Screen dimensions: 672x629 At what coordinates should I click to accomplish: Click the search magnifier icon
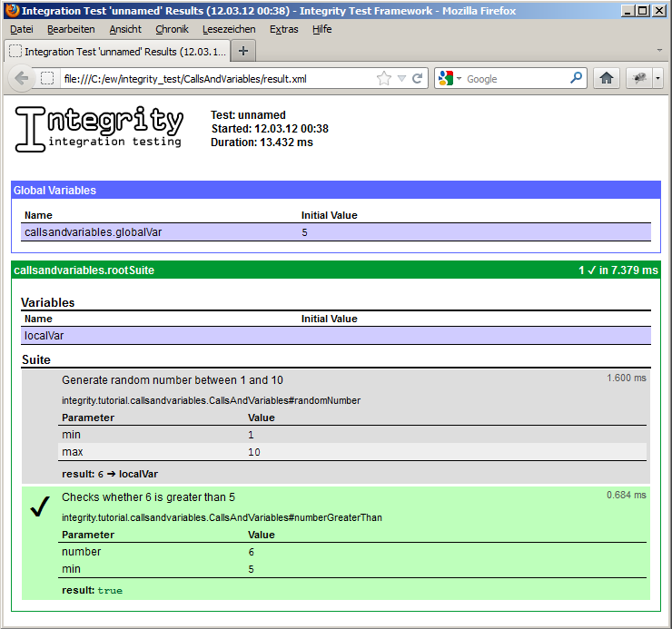pyautogui.click(x=576, y=79)
